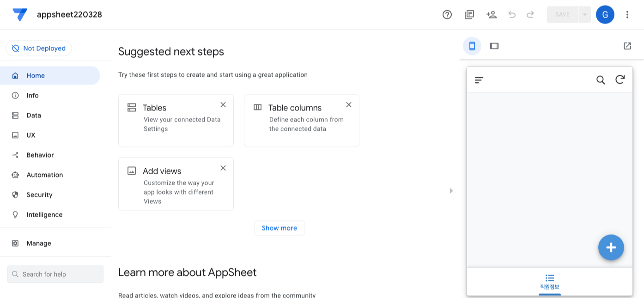Click the AppSheet logo icon
This screenshot has width=644, height=298.
[x=20, y=15]
